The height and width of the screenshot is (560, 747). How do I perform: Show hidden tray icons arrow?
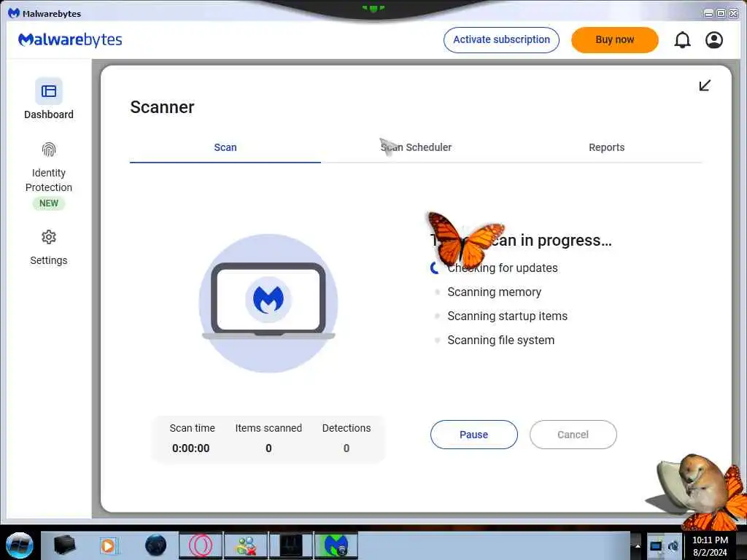[638, 545]
